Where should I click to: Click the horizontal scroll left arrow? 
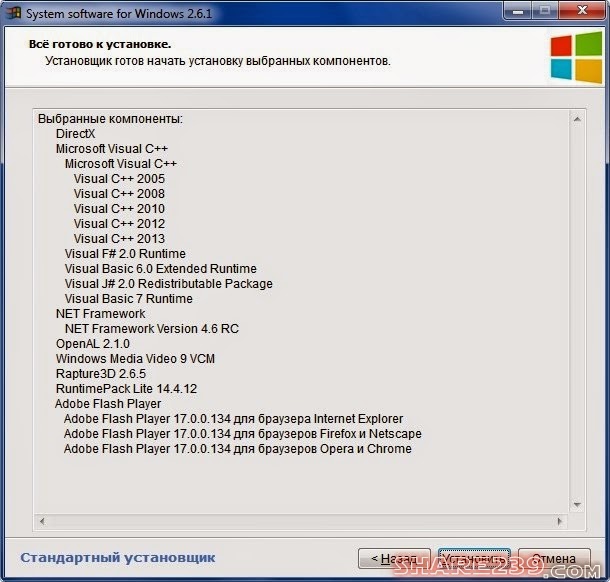[x=42, y=521]
